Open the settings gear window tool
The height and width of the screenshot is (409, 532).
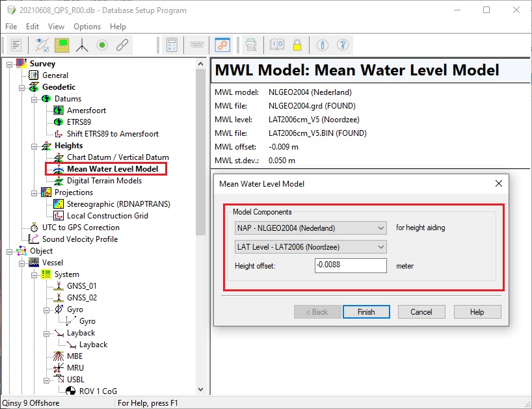(x=222, y=46)
